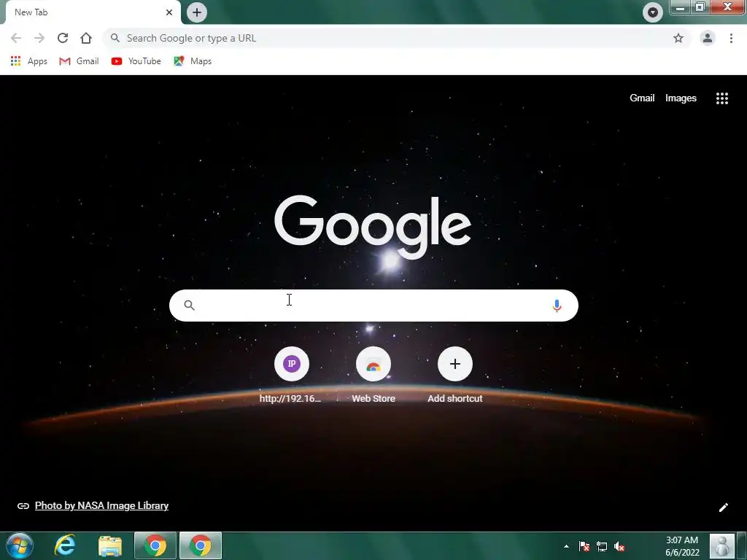Open File Explorer from the taskbar
This screenshot has width=747, height=560.
click(x=110, y=545)
